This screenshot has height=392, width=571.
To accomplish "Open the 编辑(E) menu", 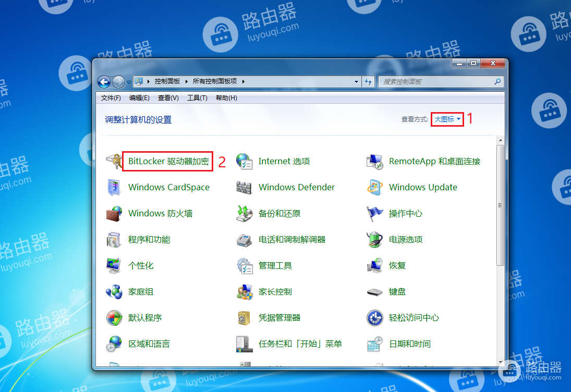I will pos(139,98).
